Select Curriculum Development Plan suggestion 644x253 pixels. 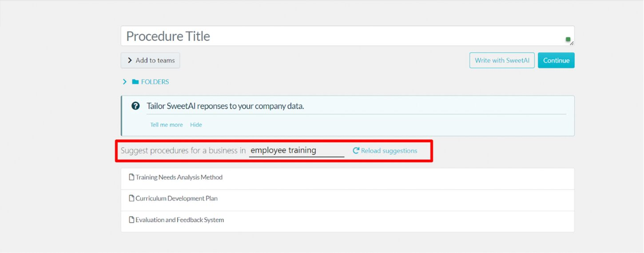(347, 200)
